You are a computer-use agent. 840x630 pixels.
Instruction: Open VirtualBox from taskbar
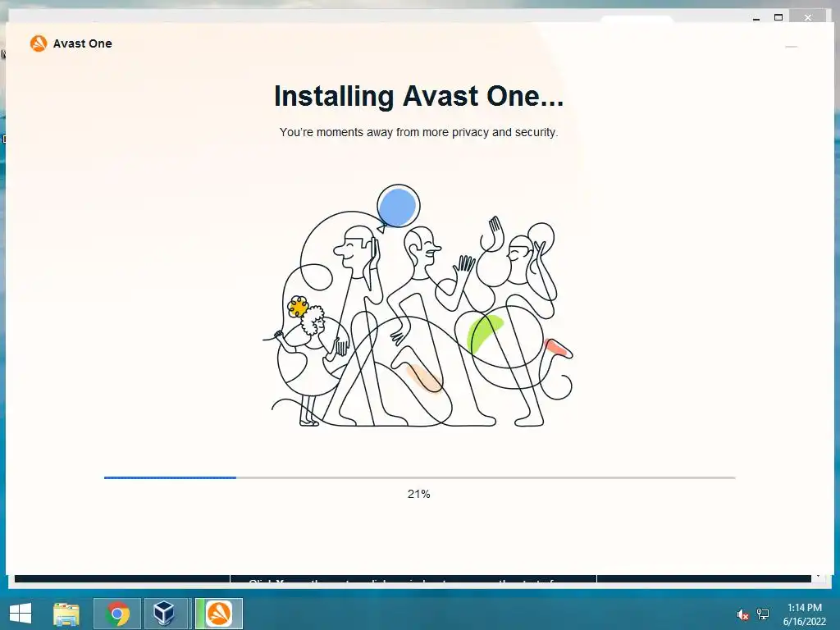[164, 614]
